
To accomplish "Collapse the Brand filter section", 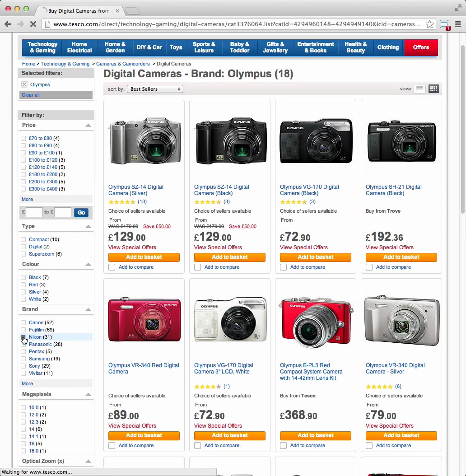I will pyautogui.click(x=88, y=310).
